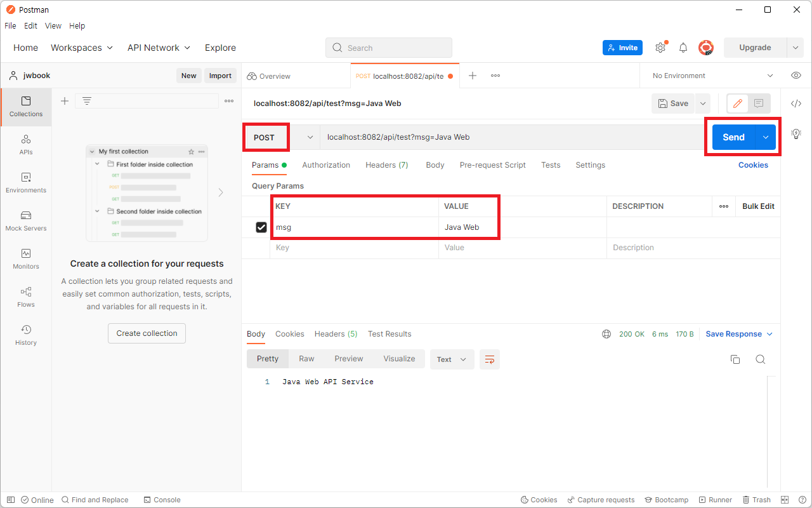Viewport: 812px width, 508px height.
Task: Click the Create collection button
Action: tap(147, 333)
